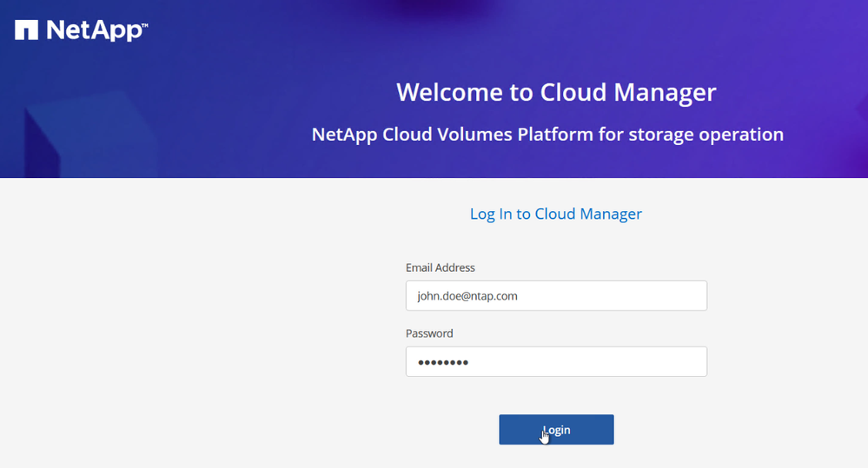Click the Email Address field label
868x468 pixels.
(x=441, y=267)
